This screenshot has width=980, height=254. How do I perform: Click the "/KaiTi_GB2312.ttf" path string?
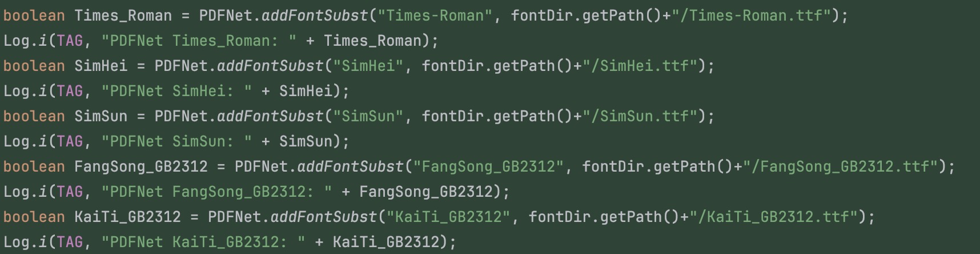778,217
